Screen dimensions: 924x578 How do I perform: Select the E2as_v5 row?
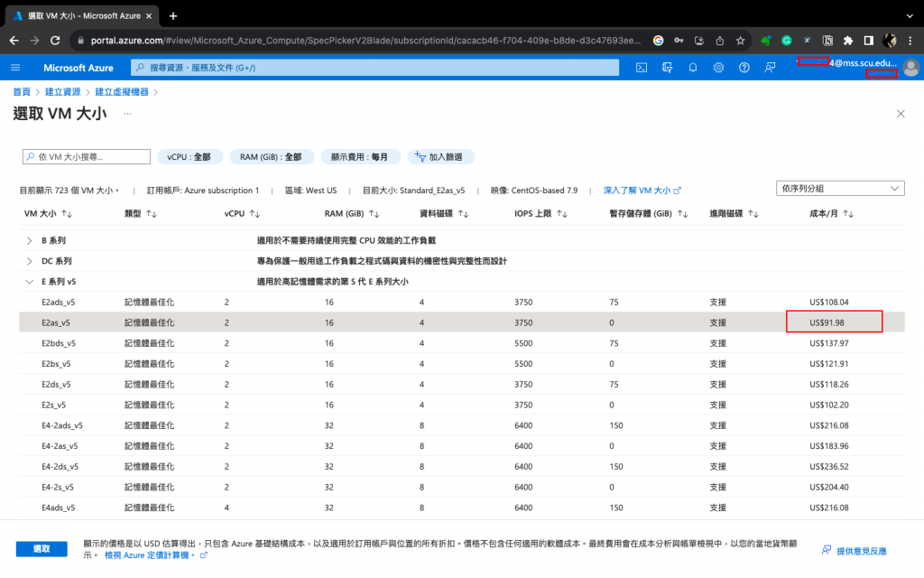(x=461, y=322)
